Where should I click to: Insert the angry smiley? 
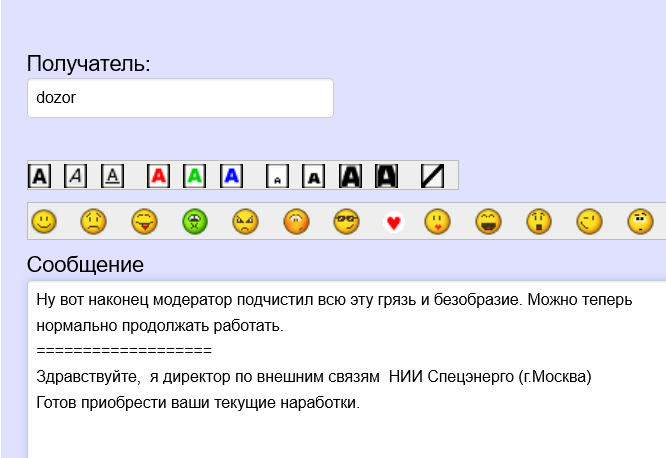(246, 221)
